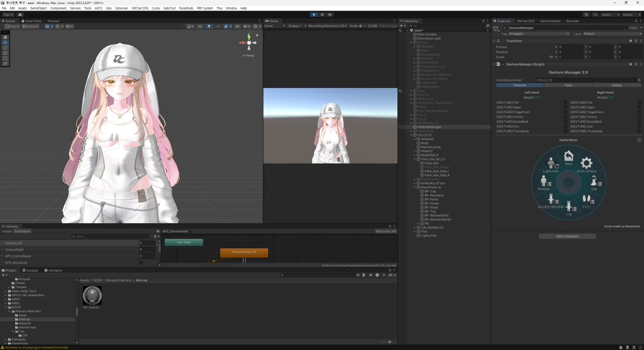Open LightLimits in the radial menu
The image size is (644, 350).
(551, 166)
